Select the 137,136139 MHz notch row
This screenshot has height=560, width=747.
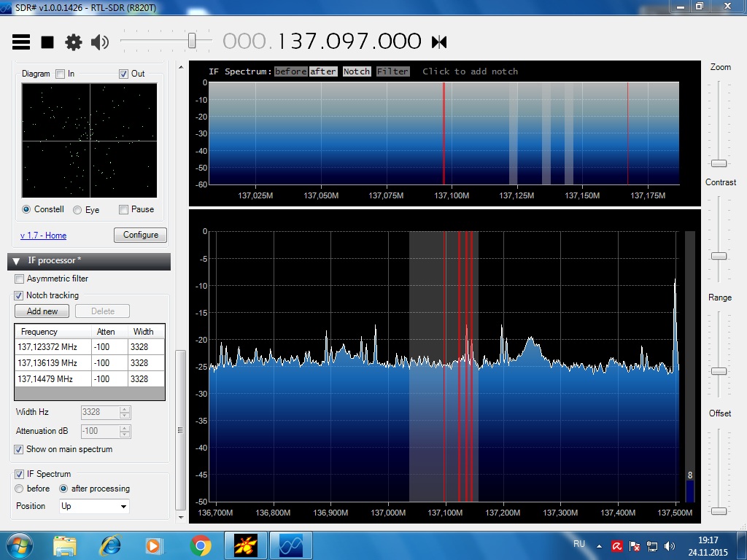click(90, 363)
